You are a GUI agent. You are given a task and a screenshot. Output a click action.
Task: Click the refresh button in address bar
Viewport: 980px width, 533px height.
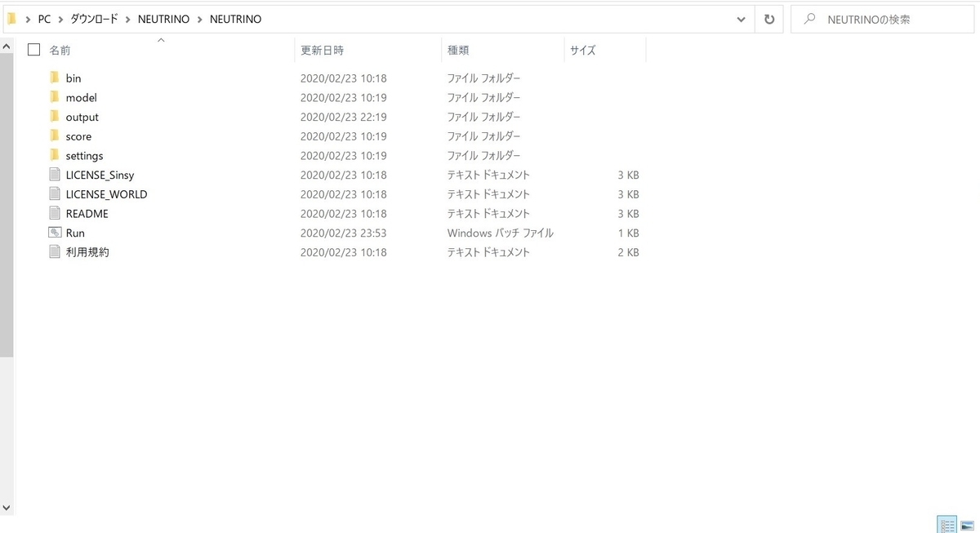coord(768,19)
